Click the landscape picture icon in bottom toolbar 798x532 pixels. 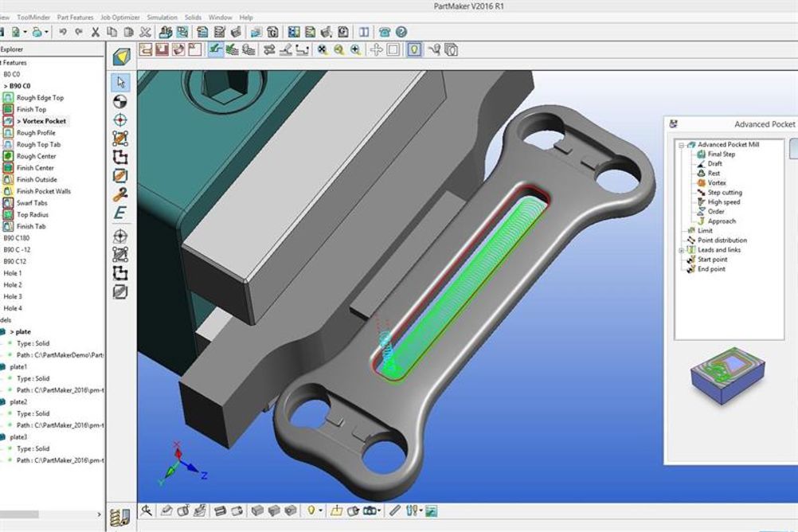pos(431,510)
